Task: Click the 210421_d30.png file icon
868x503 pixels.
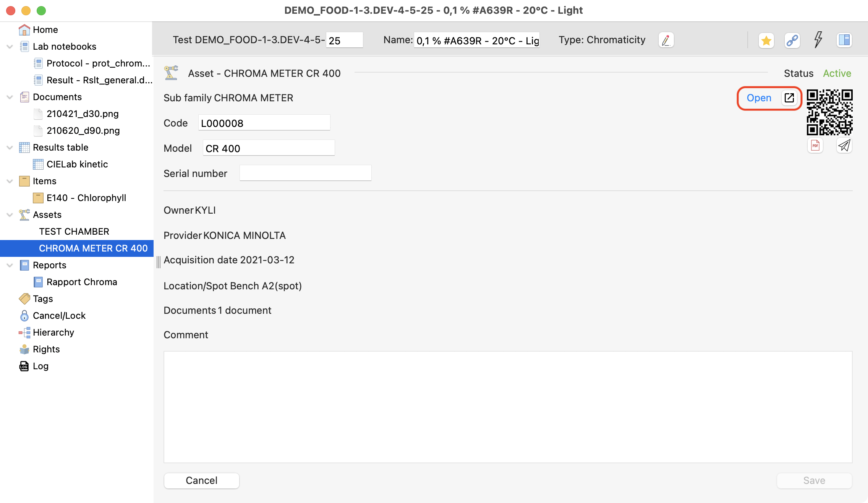Action: coord(38,114)
